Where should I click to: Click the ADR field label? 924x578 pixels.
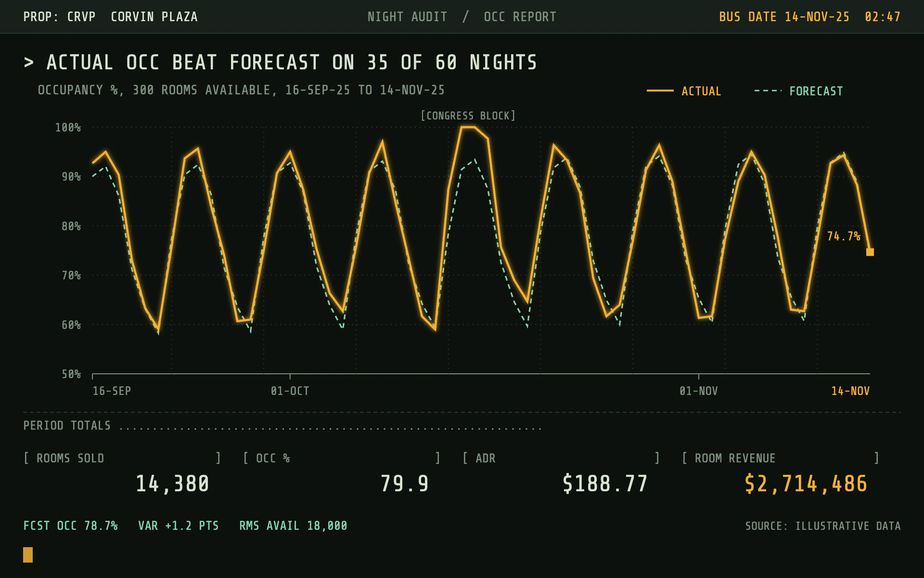coord(486,458)
